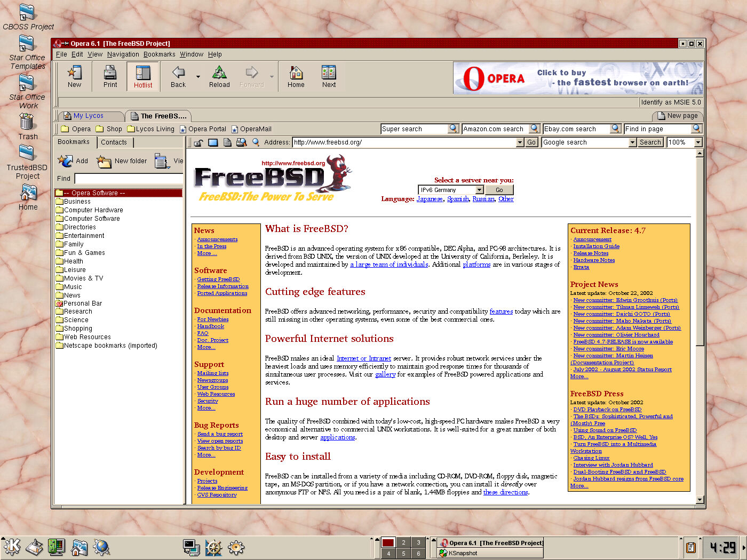Switch to the My Lycos tab
This screenshot has width=747, height=560.
point(89,116)
